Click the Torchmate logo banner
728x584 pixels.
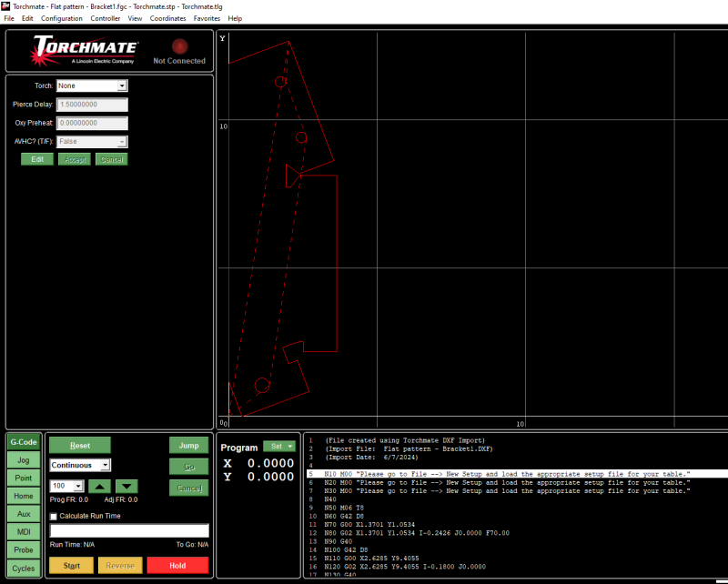[x=85, y=50]
